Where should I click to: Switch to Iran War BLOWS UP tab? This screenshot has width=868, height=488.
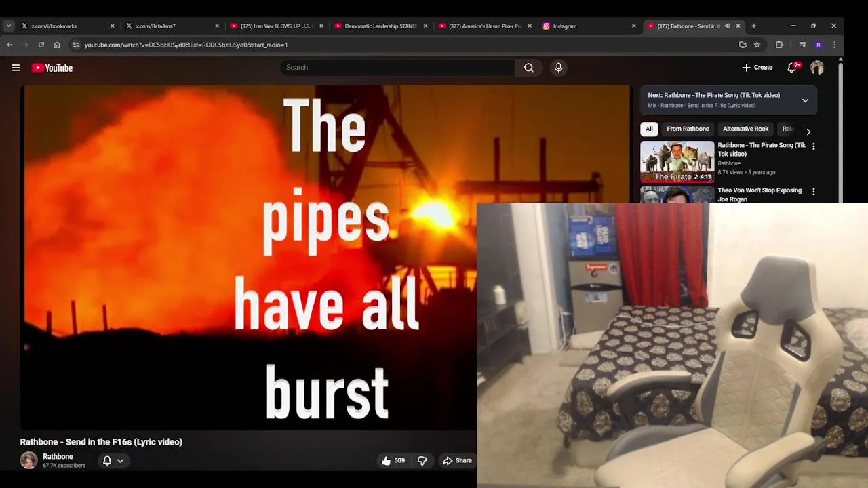[x=275, y=26]
